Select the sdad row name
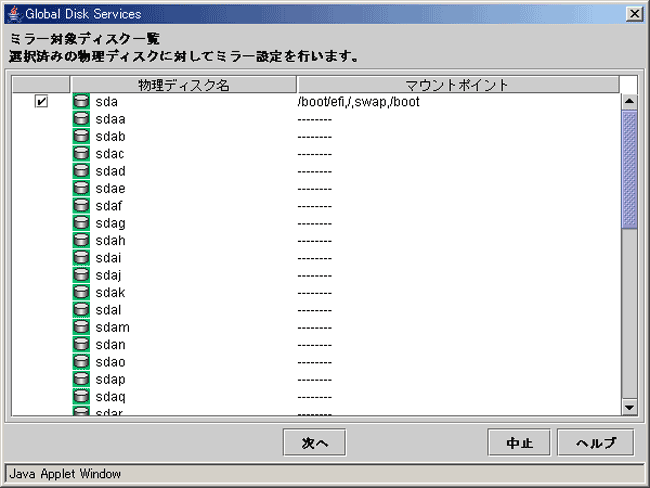 110,171
